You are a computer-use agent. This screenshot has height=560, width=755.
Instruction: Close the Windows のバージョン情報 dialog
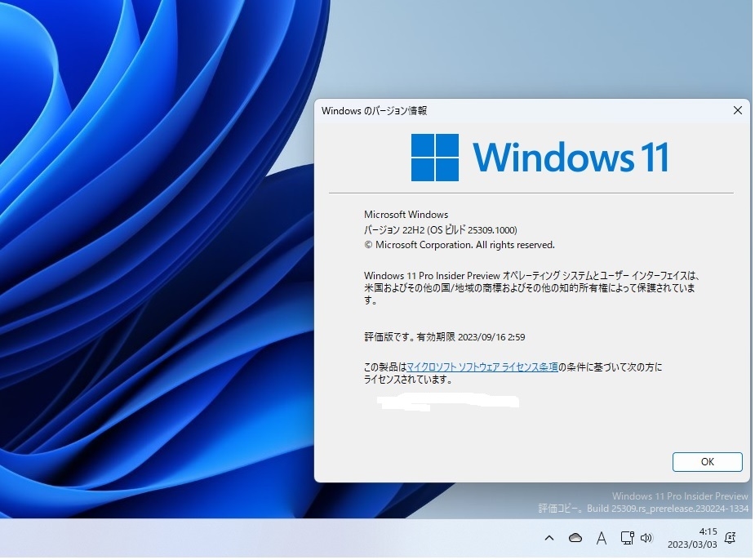739,111
